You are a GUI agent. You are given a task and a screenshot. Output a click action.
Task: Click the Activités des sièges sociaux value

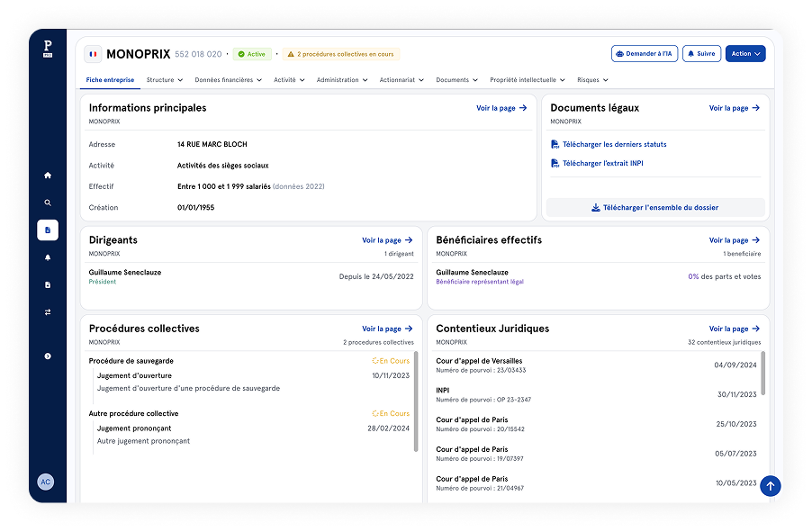point(222,166)
